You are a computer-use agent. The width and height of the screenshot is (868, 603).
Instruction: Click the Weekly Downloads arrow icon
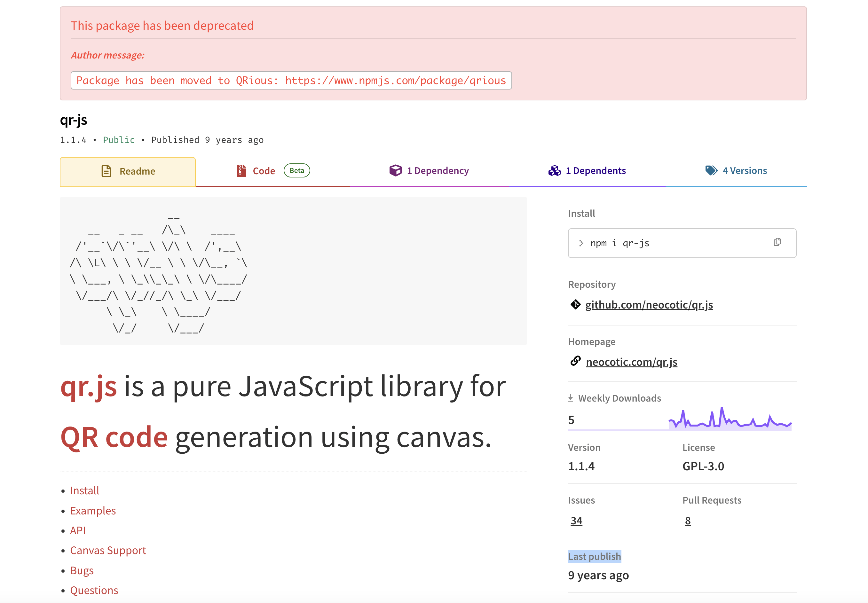tap(570, 398)
